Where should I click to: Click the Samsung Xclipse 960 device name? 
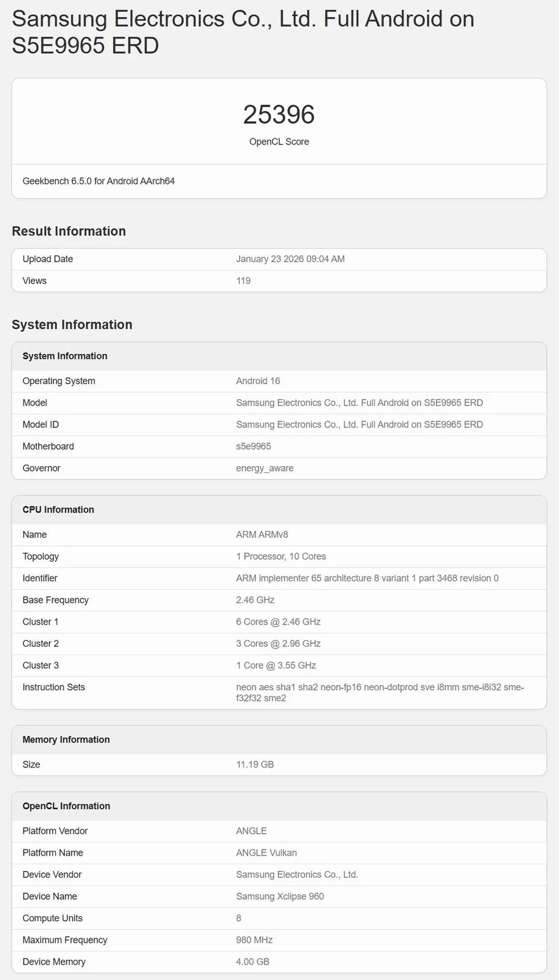(280, 897)
